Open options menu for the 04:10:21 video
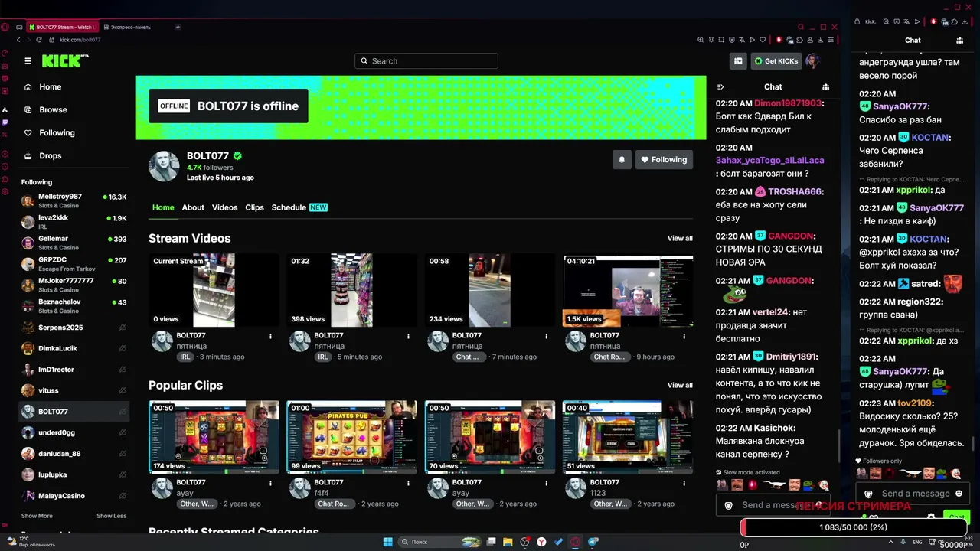The width and height of the screenshot is (980, 551). (684, 336)
